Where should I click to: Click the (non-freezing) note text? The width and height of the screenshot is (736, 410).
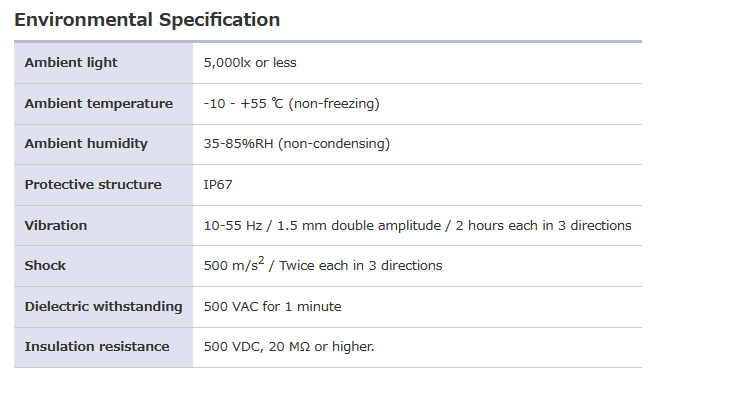click(x=334, y=104)
